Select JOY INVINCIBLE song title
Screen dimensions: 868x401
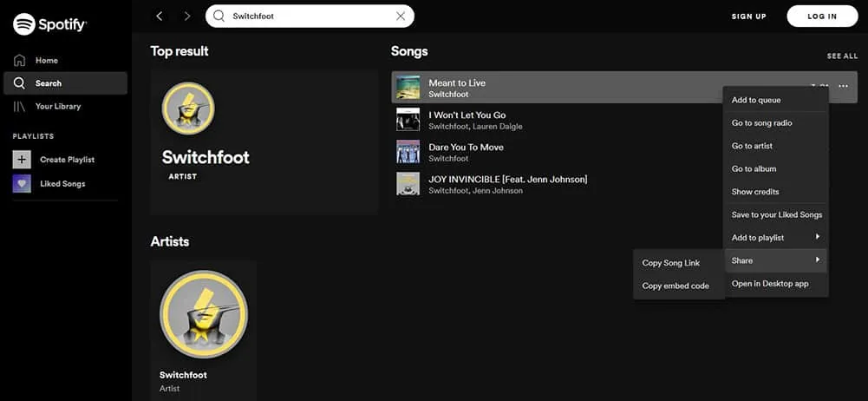pyautogui.click(x=508, y=180)
